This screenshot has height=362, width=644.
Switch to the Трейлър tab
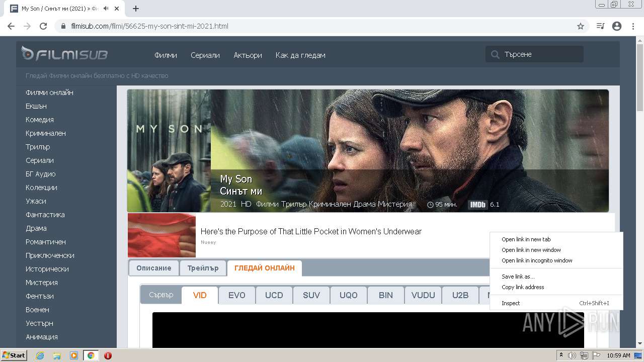(203, 268)
